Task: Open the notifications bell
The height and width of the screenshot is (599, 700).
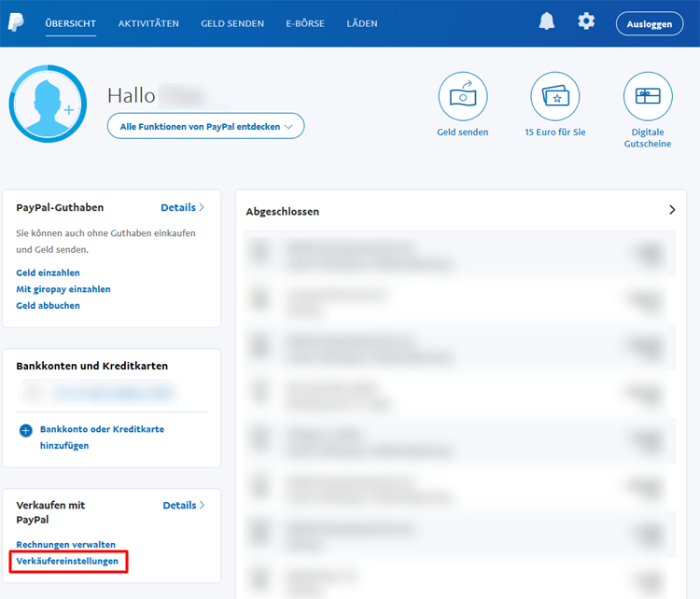Action: coord(546,21)
